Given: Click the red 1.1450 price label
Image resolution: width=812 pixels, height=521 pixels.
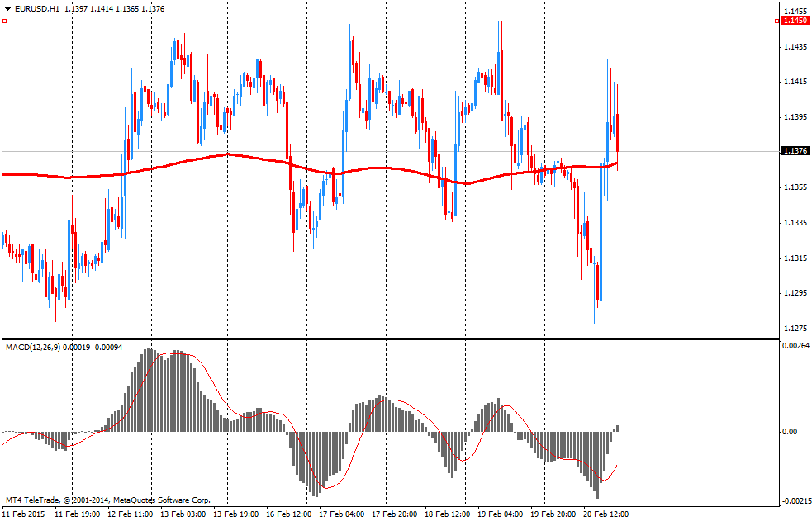Looking at the screenshot, I should tap(795, 21).
